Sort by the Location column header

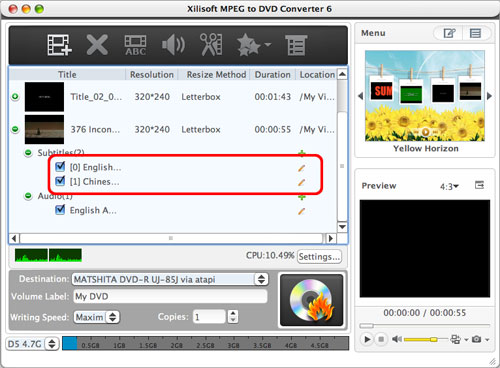(317, 74)
